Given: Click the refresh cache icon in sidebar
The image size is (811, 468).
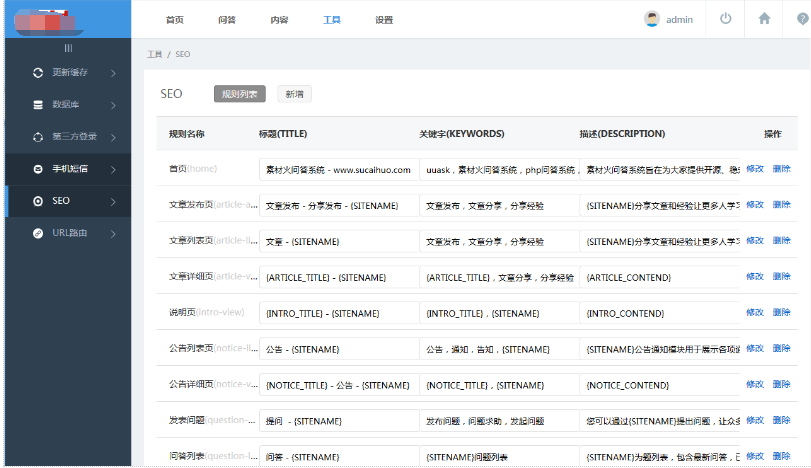Looking at the screenshot, I should click(x=38, y=73).
